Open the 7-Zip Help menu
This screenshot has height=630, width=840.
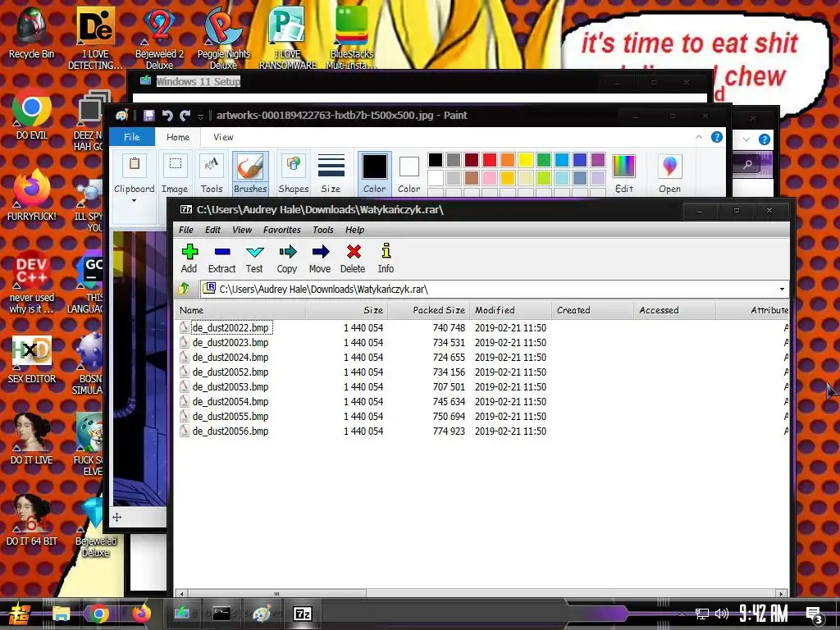coord(354,230)
